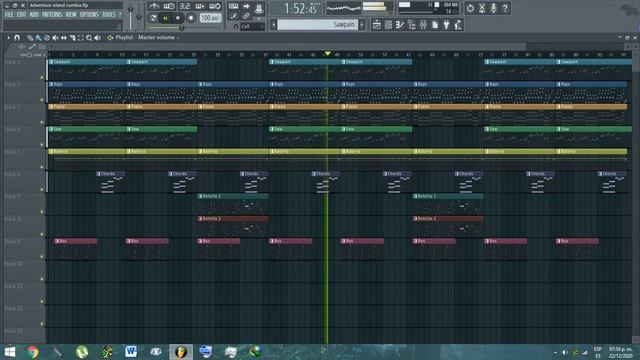Click the multilink to controllers icon
The width and height of the screenshot is (640, 360).
246,16
